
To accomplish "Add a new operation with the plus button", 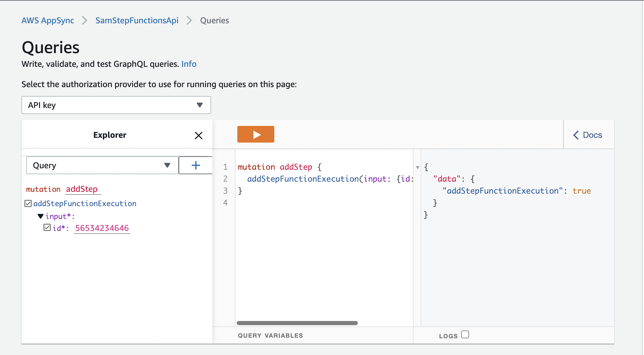I will tap(196, 165).
